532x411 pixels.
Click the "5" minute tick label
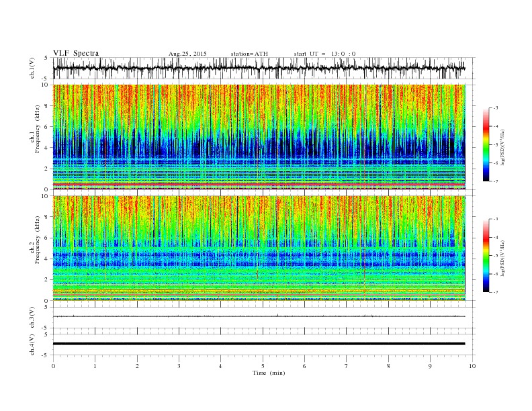coord(263,366)
